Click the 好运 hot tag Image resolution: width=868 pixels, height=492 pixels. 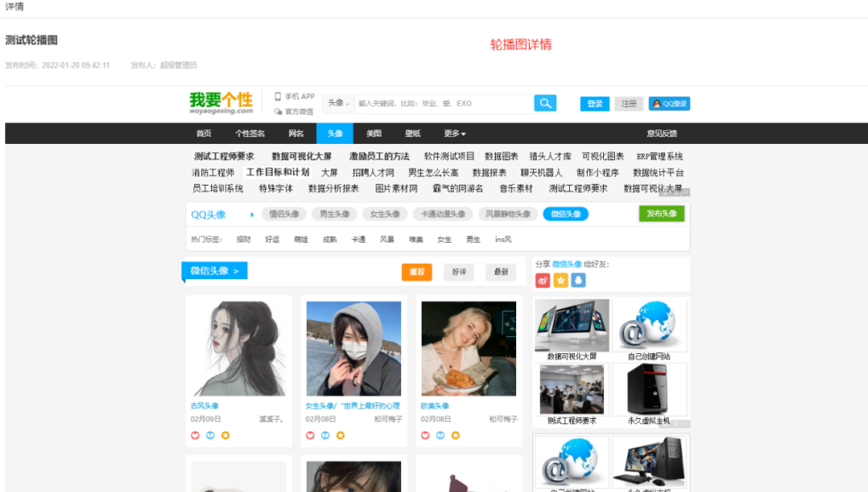coord(273,240)
